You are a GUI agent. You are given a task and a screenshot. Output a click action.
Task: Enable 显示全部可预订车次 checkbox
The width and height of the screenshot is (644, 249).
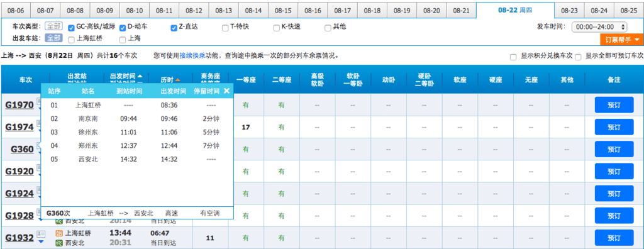579,57
